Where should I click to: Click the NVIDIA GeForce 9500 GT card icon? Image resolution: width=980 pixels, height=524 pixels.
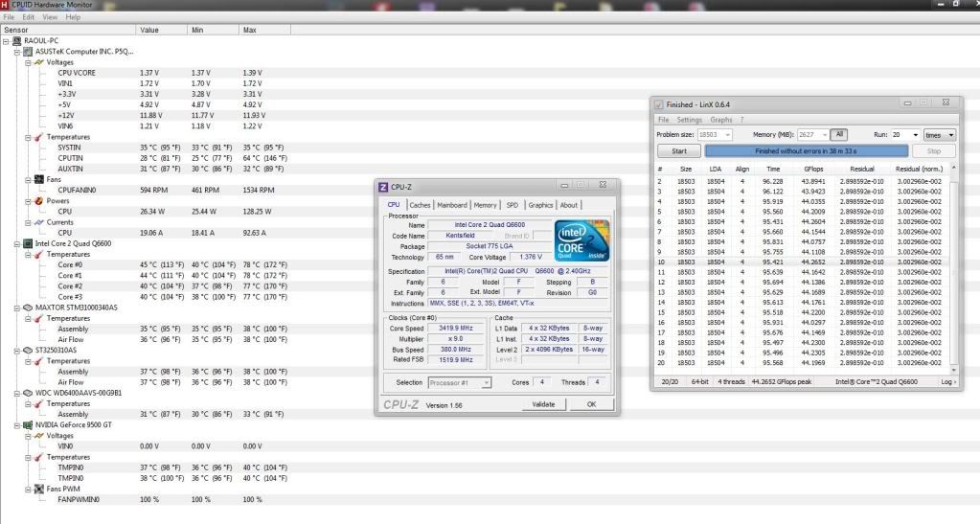[28, 424]
